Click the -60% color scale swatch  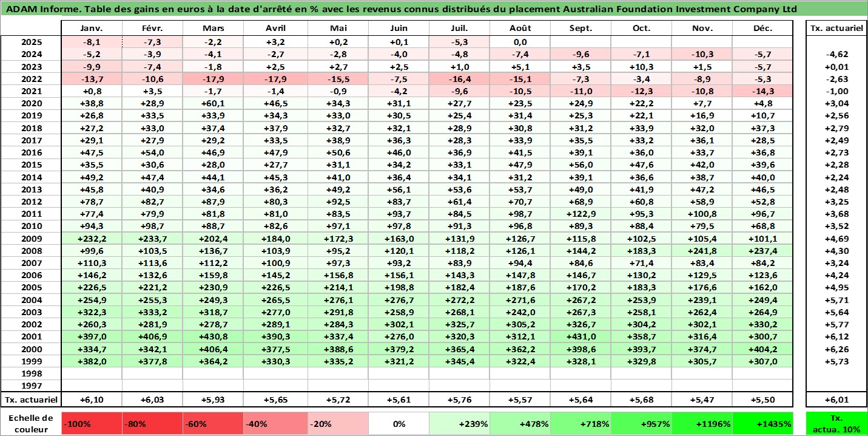(214, 424)
